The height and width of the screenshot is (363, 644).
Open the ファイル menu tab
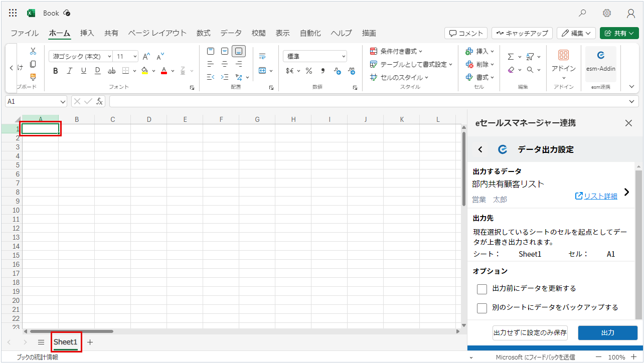[x=25, y=33]
